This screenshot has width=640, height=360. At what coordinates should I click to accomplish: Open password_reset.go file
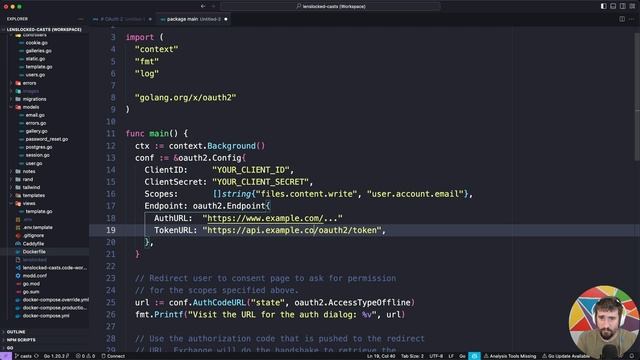pyautogui.click(x=47, y=139)
